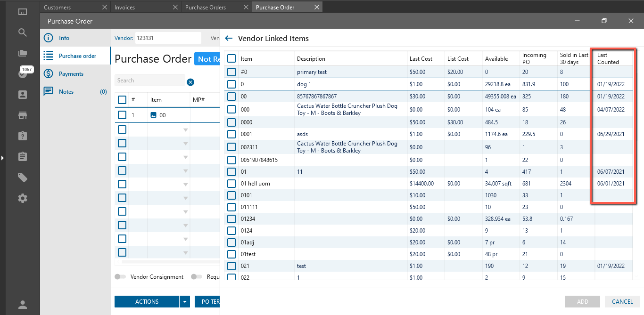Click the 04/07/2022 last counted date
The height and width of the screenshot is (315, 644).
click(611, 109)
